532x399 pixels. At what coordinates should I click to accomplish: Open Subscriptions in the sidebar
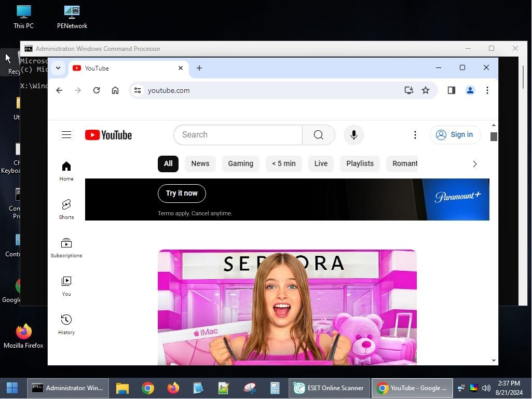pos(66,247)
